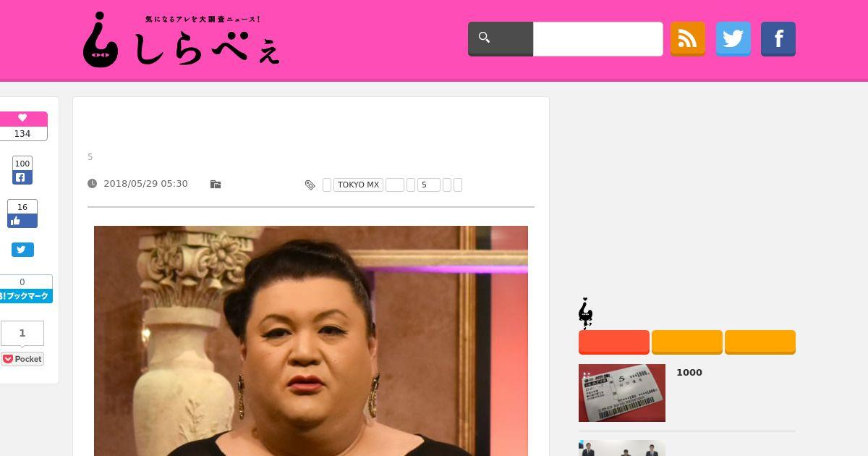Open the TOKYO MX tag
This screenshot has height=456, width=868.
(358, 185)
